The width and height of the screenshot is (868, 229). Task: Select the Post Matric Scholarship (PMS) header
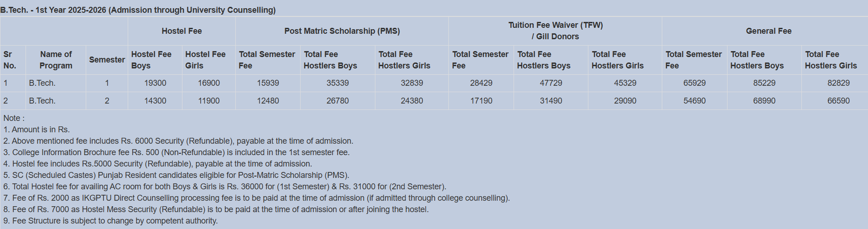click(342, 31)
